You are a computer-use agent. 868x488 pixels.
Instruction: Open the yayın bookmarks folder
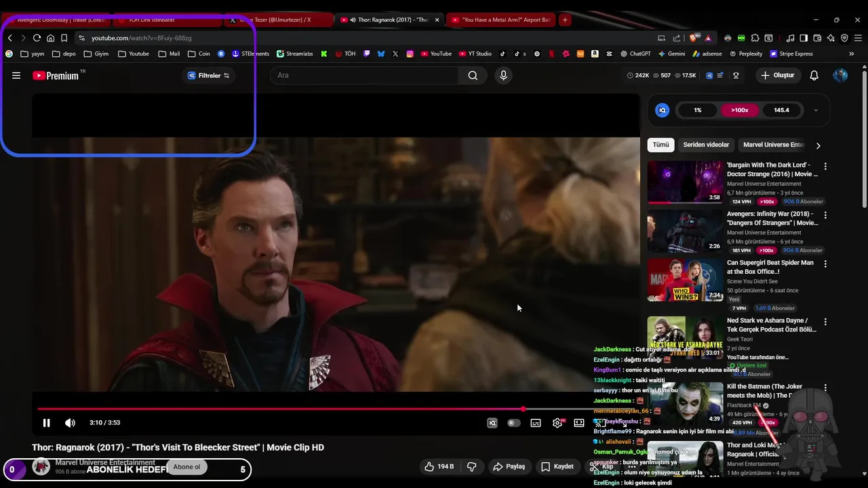[32, 54]
